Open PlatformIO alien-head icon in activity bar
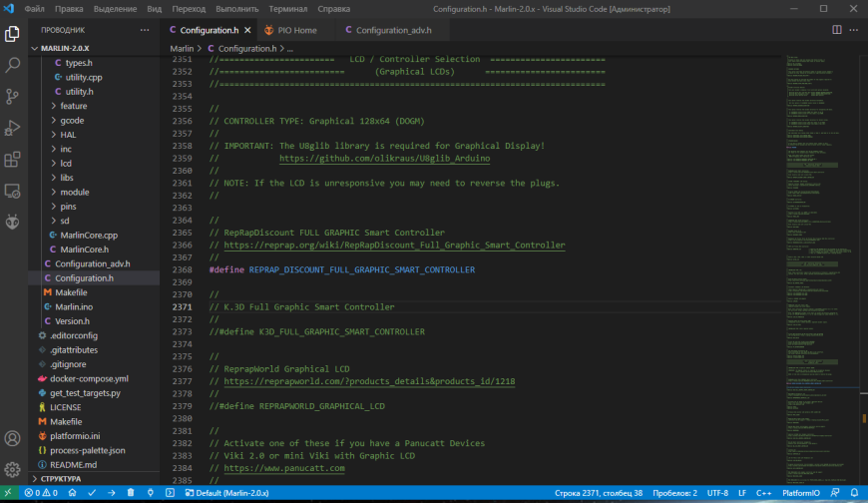The image size is (868, 503). coord(12,223)
